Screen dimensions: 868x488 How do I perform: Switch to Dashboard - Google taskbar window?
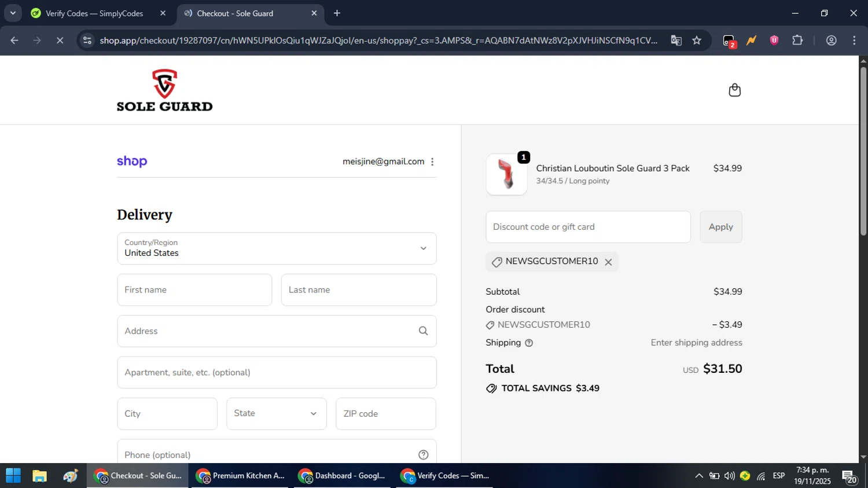tap(343, 476)
